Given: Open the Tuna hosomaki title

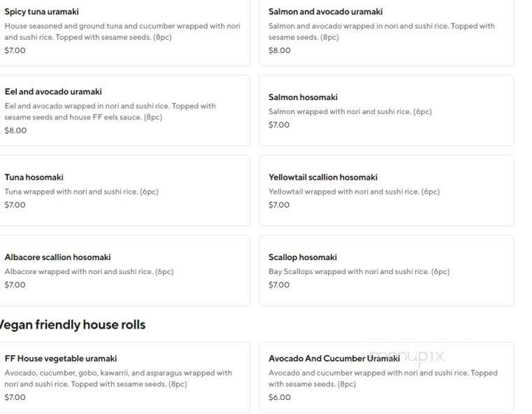Looking at the screenshot, I should tap(34, 177).
